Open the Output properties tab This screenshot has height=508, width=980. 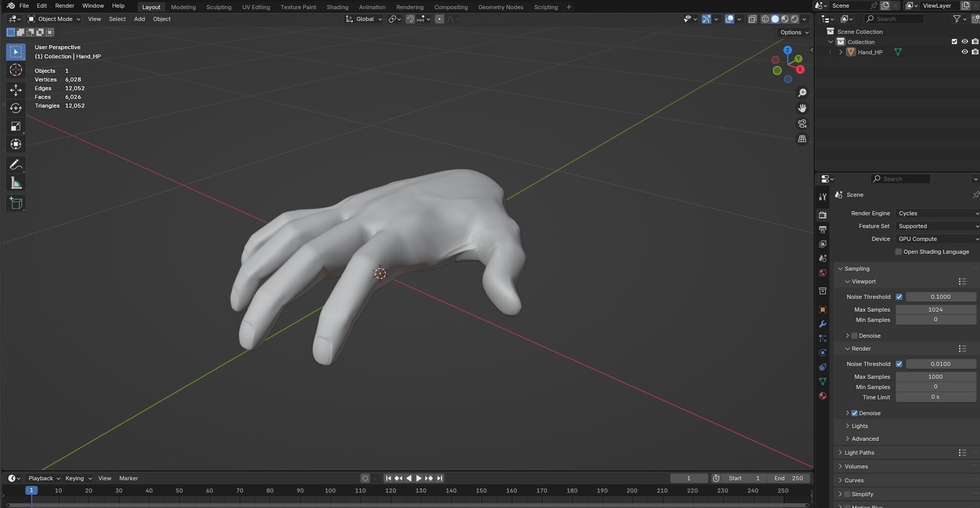823,229
